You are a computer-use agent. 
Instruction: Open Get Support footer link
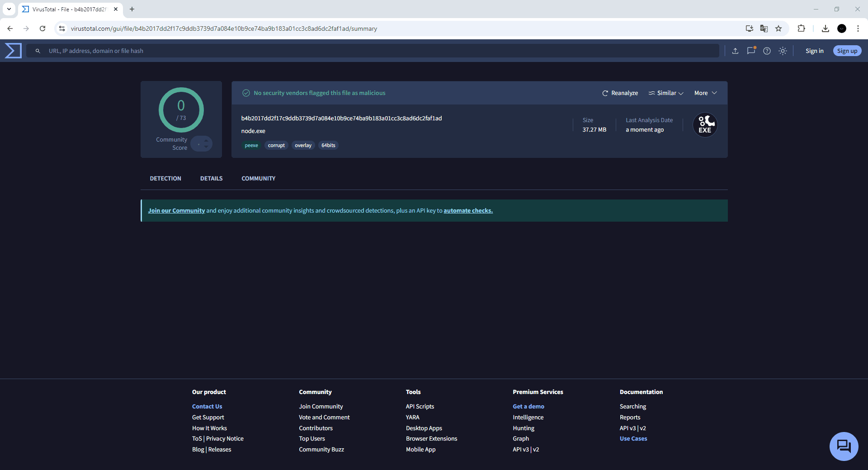click(x=208, y=418)
